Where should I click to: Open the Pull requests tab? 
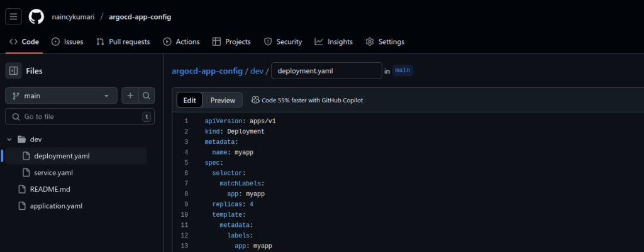pos(123,42)
